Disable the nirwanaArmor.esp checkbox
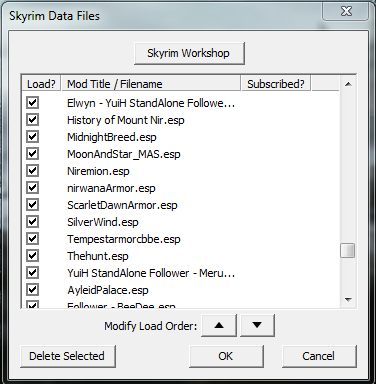 [x=33, y=188]
